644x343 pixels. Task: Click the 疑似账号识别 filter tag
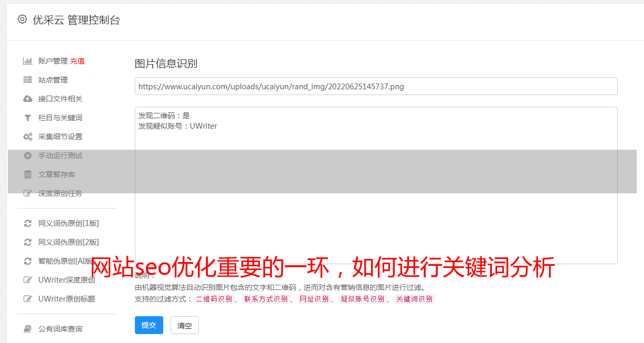[363, 299]
